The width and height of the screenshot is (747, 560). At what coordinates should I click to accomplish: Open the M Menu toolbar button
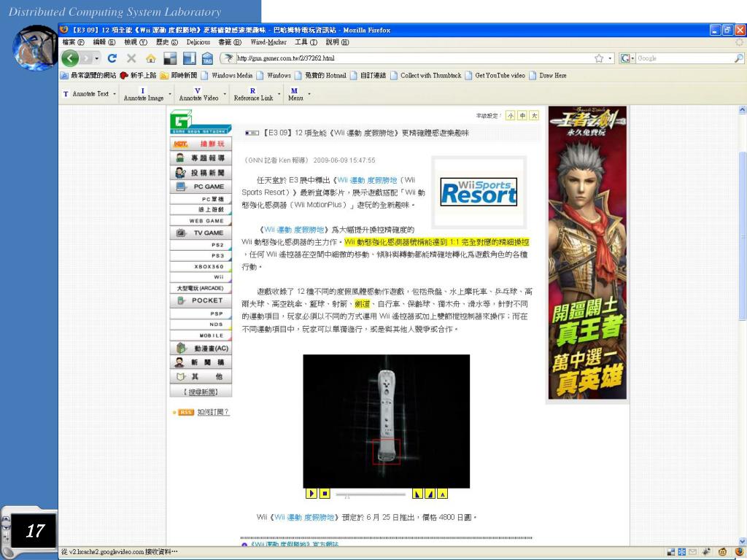click(x=295, y=94)
